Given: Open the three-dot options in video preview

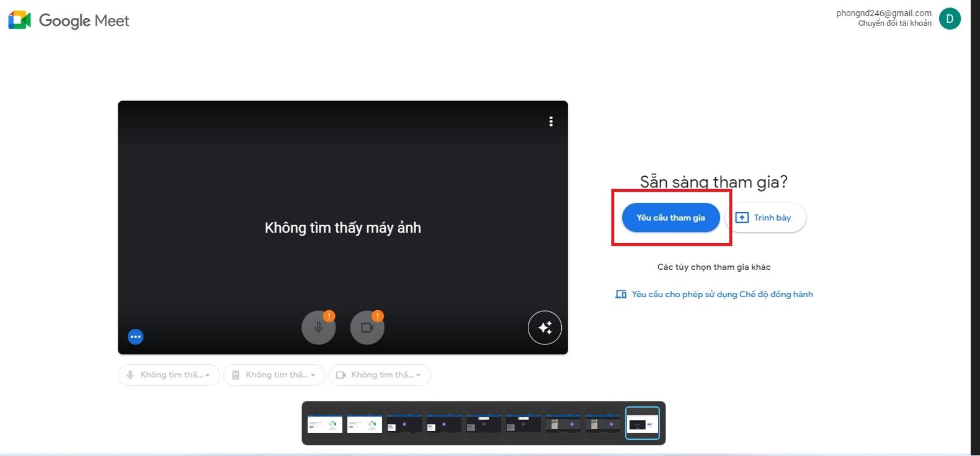Looking at the screenshot, I should (x=550, y=122).
